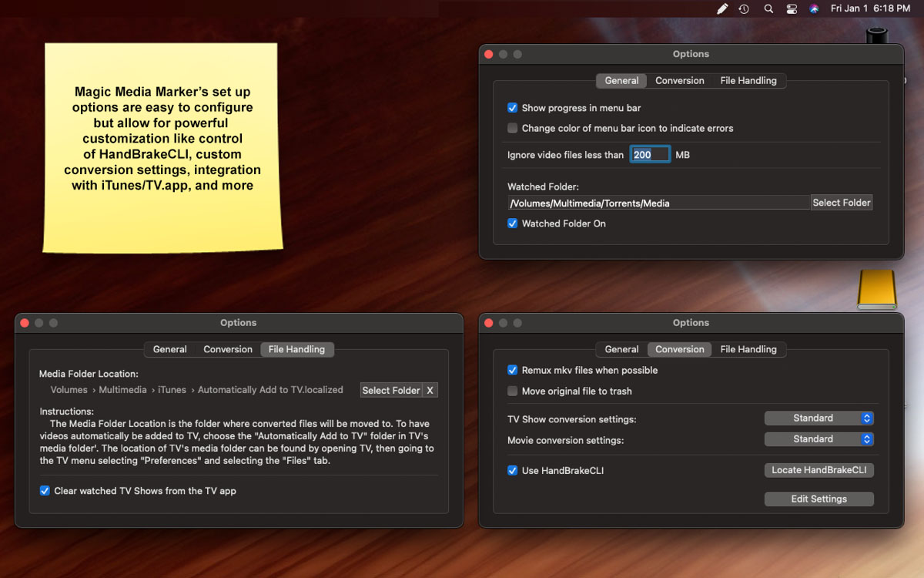This screenshot has height=578, width=924.
Task: Click Select Folder for Media Folder Location
Action: click(x=391, y=390)
